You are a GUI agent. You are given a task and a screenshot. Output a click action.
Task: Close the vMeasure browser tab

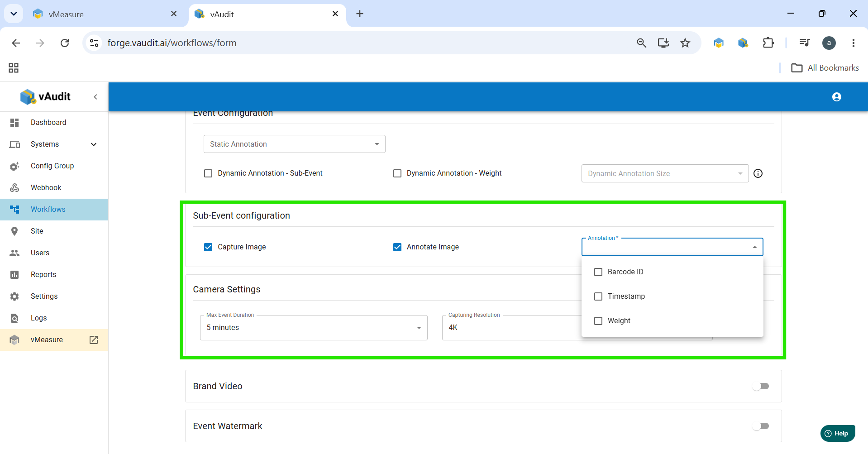174,14
